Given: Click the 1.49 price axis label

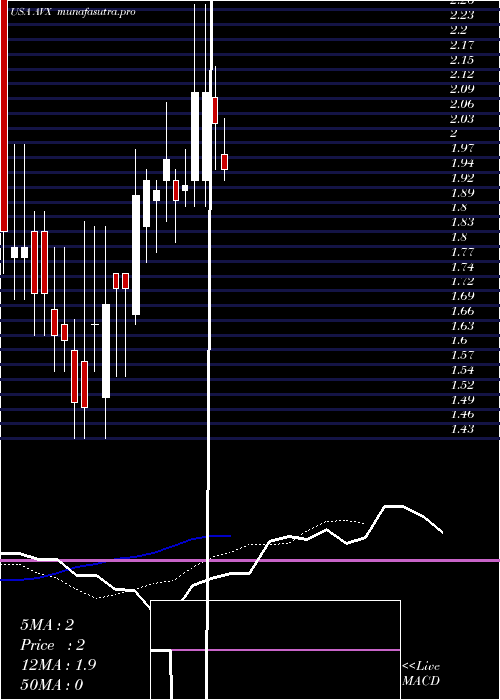Looking at the screenshot, I should click(x=462, y=399).
